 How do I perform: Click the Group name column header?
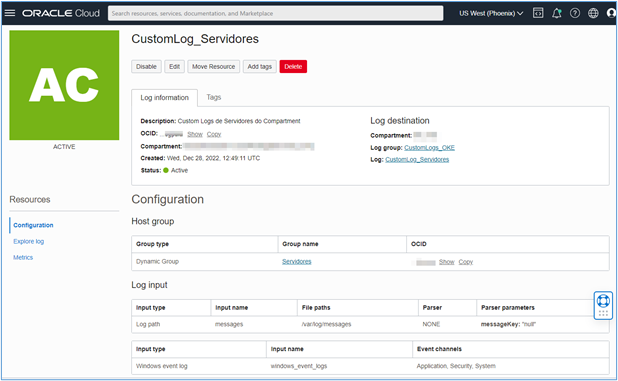coord(300,244)
